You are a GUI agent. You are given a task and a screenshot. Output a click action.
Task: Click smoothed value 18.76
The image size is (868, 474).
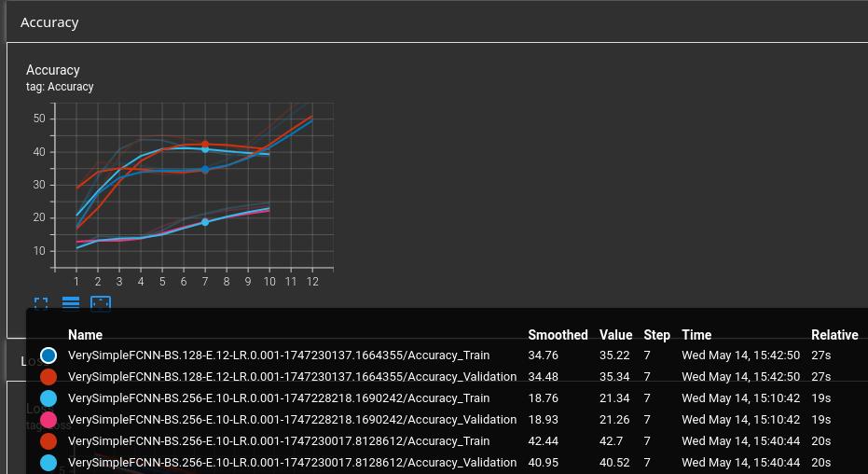click(543, 398)
